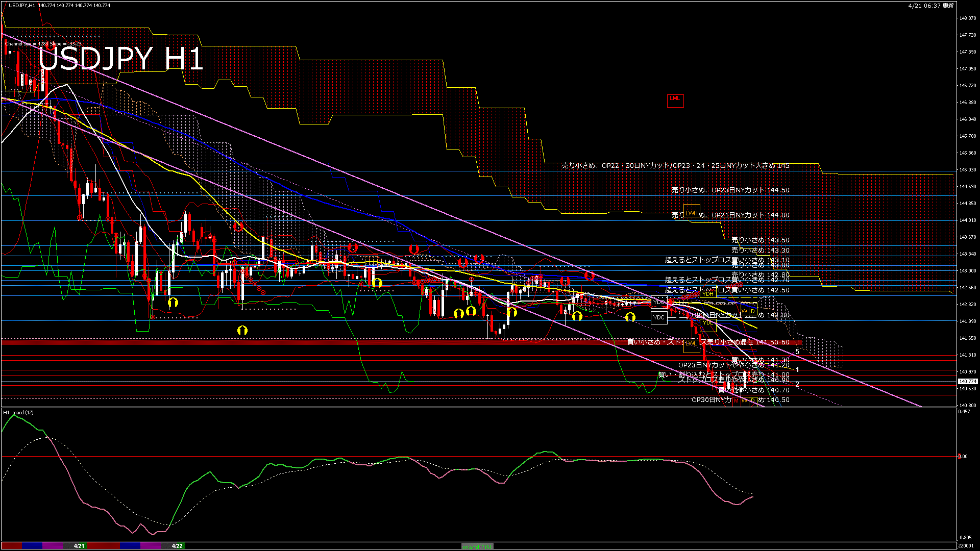Click 0.00 on the MACD zero line scale

coord(963,457)
